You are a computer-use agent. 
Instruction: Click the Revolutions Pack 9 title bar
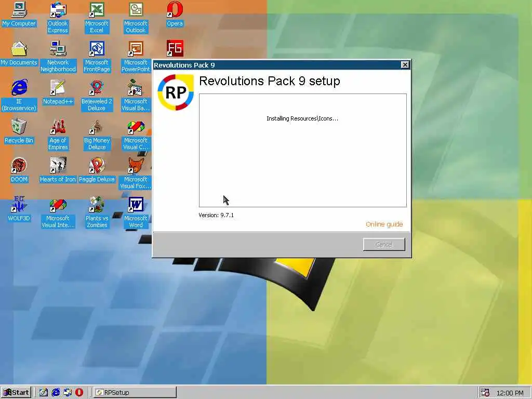(276, 65)
